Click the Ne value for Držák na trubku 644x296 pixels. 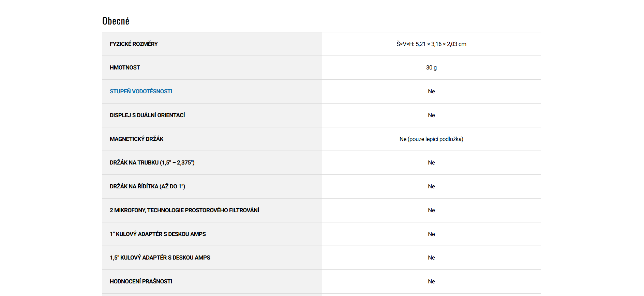tap(431, 162)
